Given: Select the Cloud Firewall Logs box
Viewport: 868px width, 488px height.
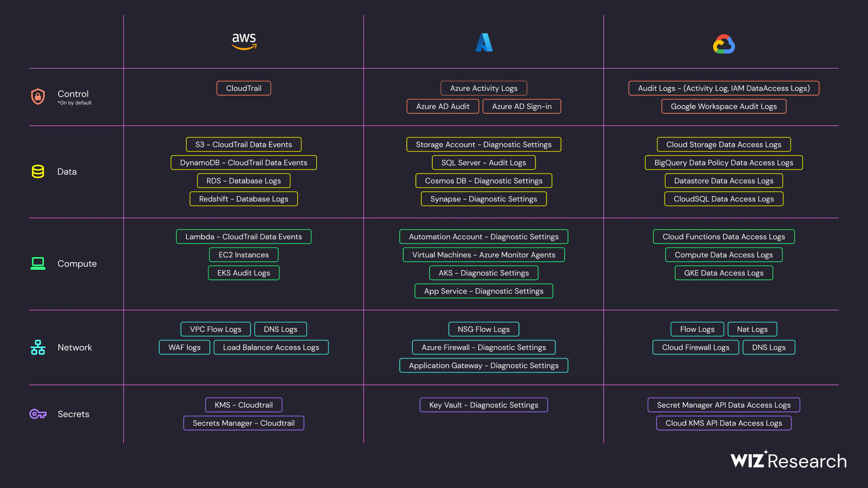Looking at the screenshot, I should tap(696, 347).
